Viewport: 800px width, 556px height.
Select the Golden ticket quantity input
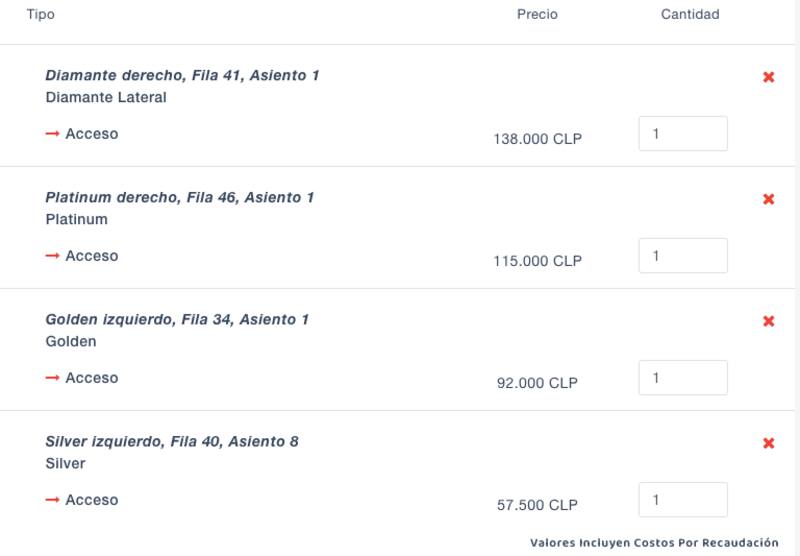tap(683, 378)
